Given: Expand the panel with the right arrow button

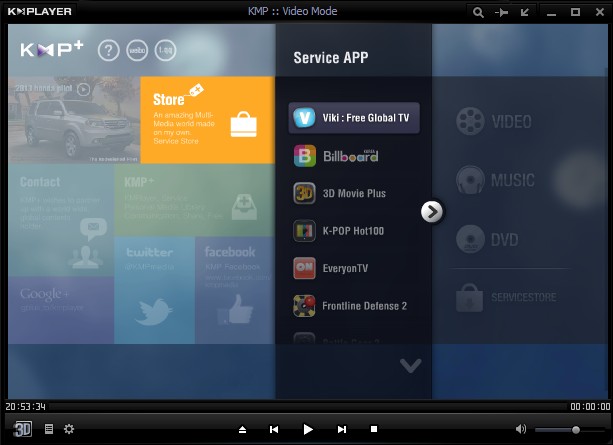Looking at the screenshot, I should (x=432, y=212).
